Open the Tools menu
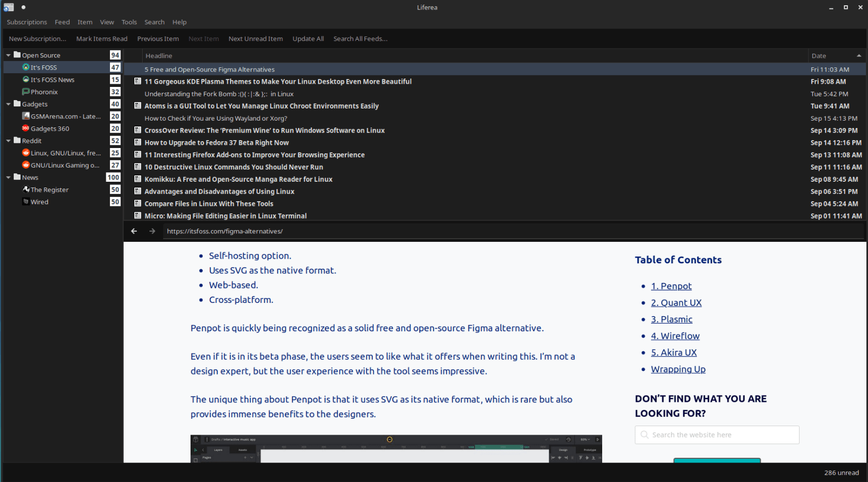 pyautogui.click(x=129, y=22)
